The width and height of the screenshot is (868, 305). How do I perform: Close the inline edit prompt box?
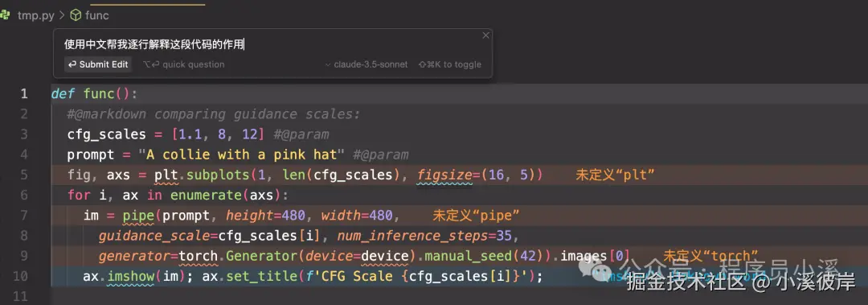coord(485,35)
